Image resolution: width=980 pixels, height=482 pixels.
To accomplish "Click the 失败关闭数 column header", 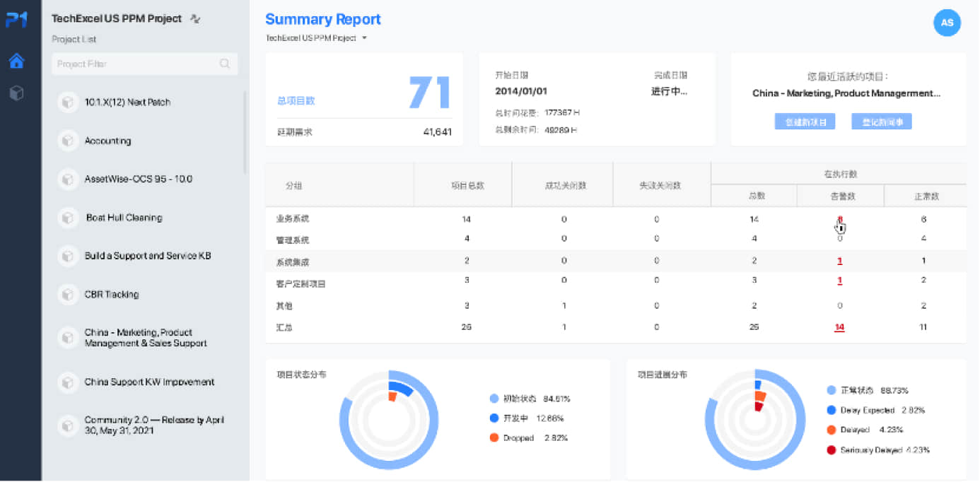I will 660,185.
